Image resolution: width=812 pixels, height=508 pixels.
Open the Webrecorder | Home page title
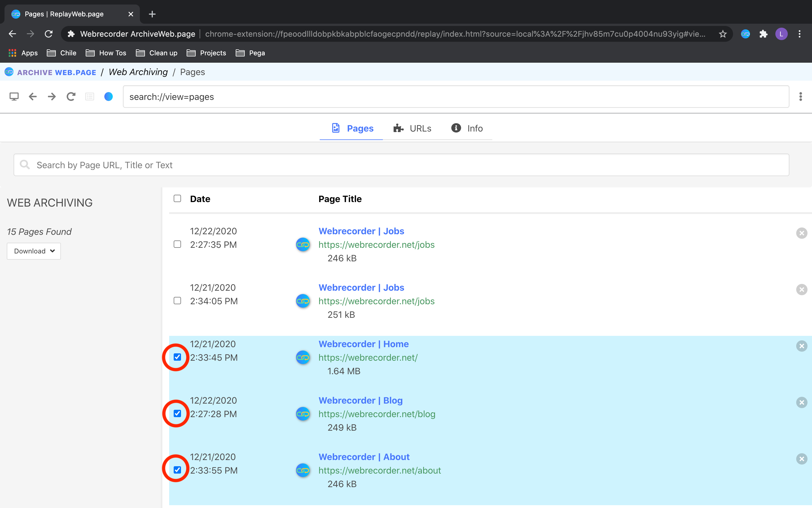point(363,344)
